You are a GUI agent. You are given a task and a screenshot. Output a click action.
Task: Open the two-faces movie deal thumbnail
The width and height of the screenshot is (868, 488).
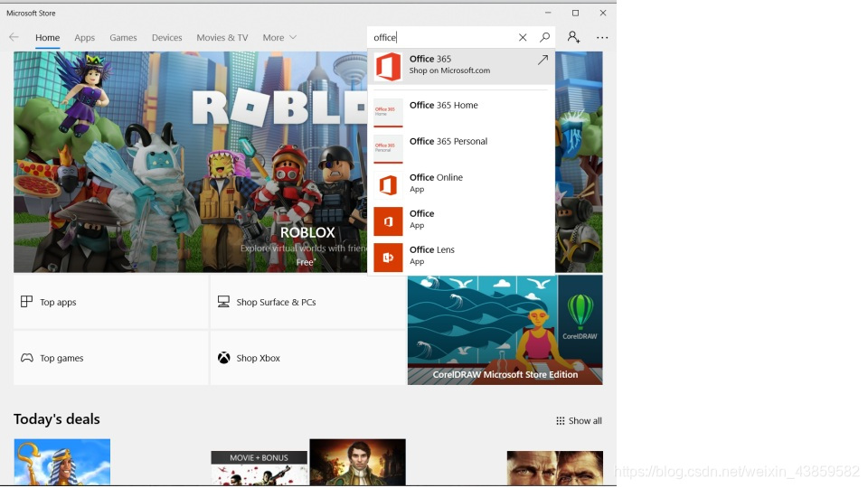tap(554, 468)
